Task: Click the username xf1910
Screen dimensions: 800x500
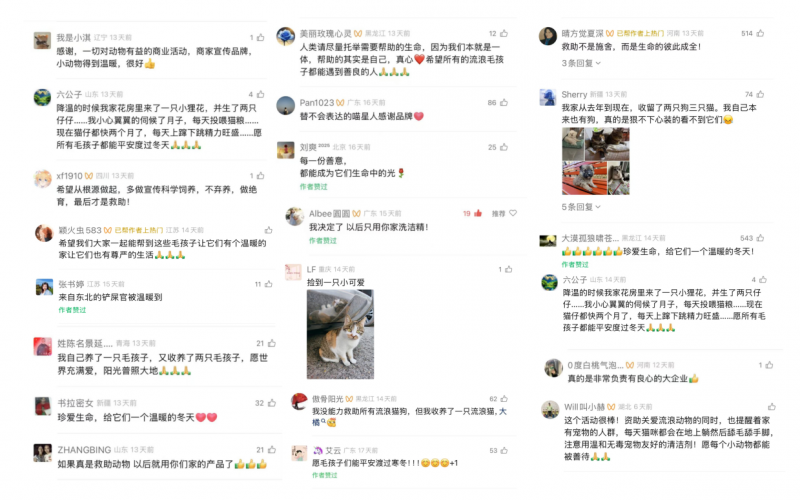Action: click(x=69, y=176)
